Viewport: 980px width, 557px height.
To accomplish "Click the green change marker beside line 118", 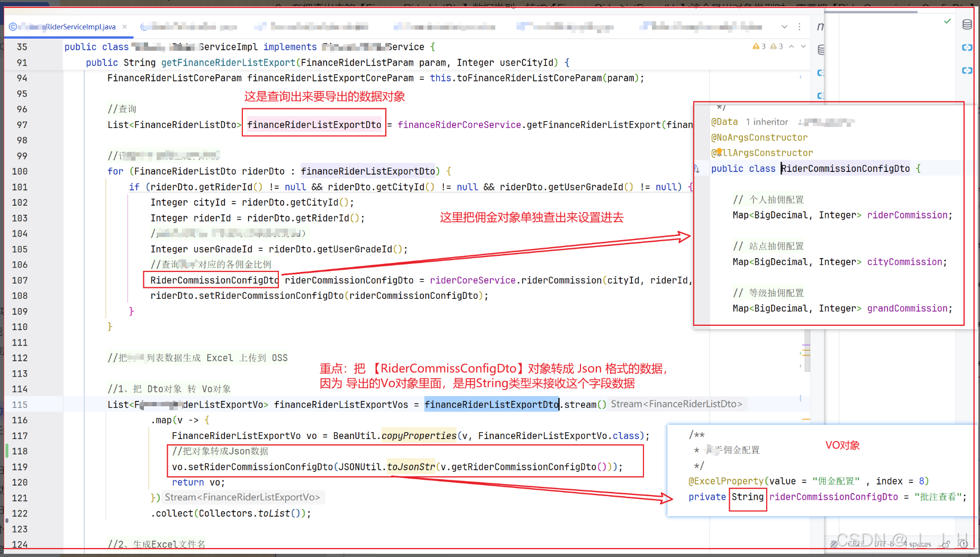I will (x=7, y=451).
